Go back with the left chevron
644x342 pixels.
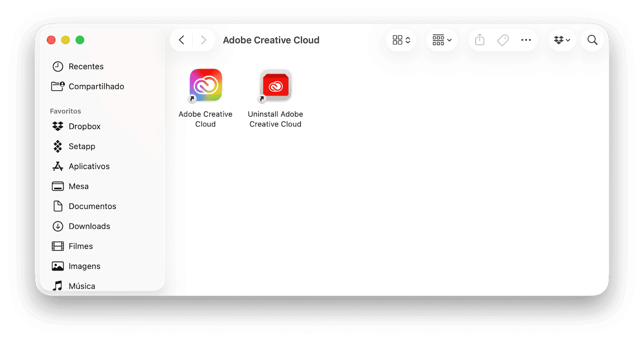(x=181, y=40)
